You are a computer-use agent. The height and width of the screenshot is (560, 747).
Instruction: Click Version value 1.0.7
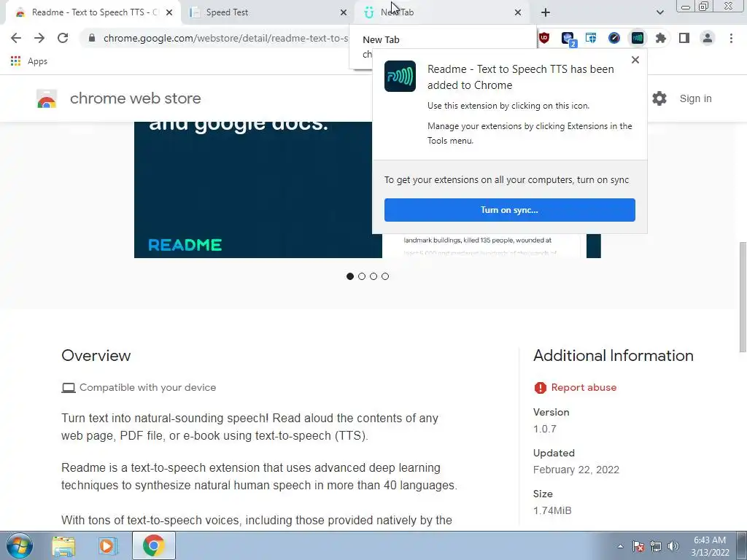click(x=544, y=429)
